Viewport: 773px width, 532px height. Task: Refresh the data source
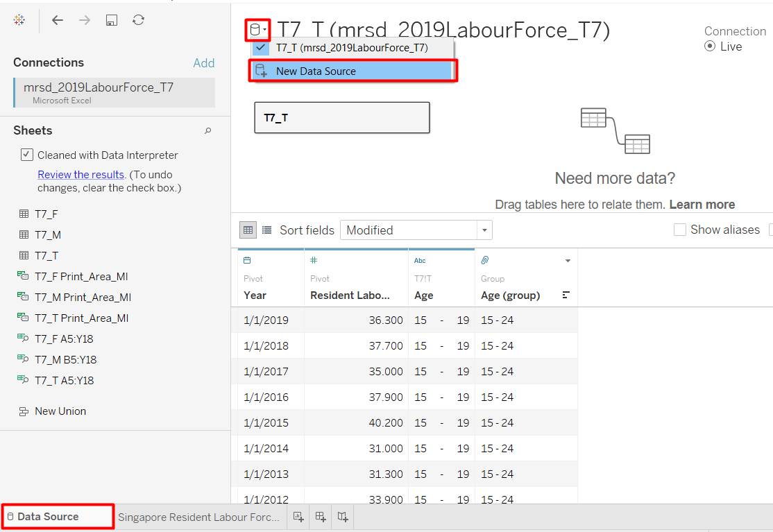tap(138, 20)
